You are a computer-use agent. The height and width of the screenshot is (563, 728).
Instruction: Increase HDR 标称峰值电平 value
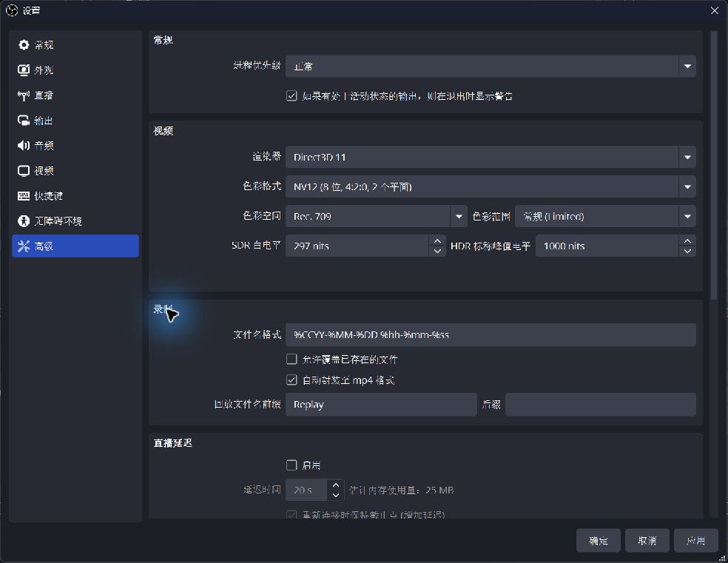click(687, 240)
